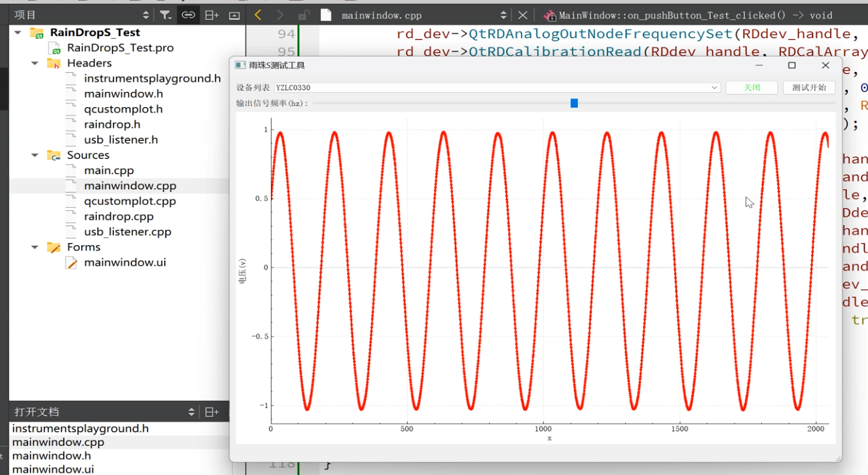Viewport: 868px width, 475px height.
Task: Select raindrop.h in Headers
Action: (112, 124)
